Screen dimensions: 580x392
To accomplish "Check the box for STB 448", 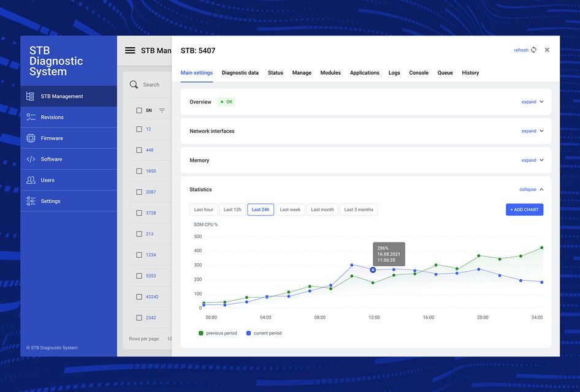I will click(139, 150).
